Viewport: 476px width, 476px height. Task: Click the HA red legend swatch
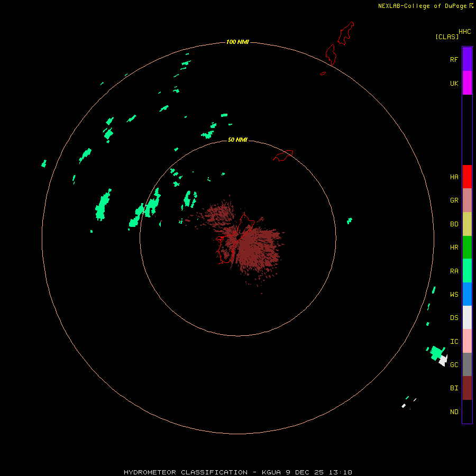467,177
